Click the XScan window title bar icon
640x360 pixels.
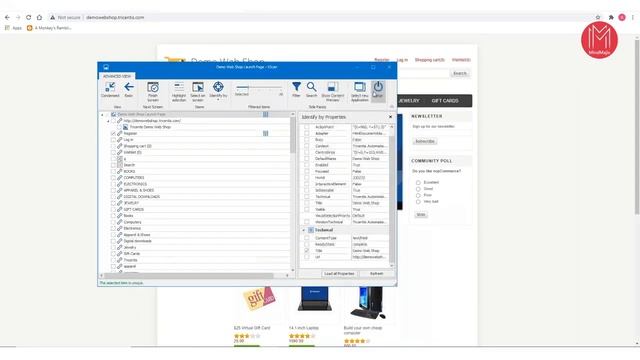pyautogui.click(x=106, y=67)
